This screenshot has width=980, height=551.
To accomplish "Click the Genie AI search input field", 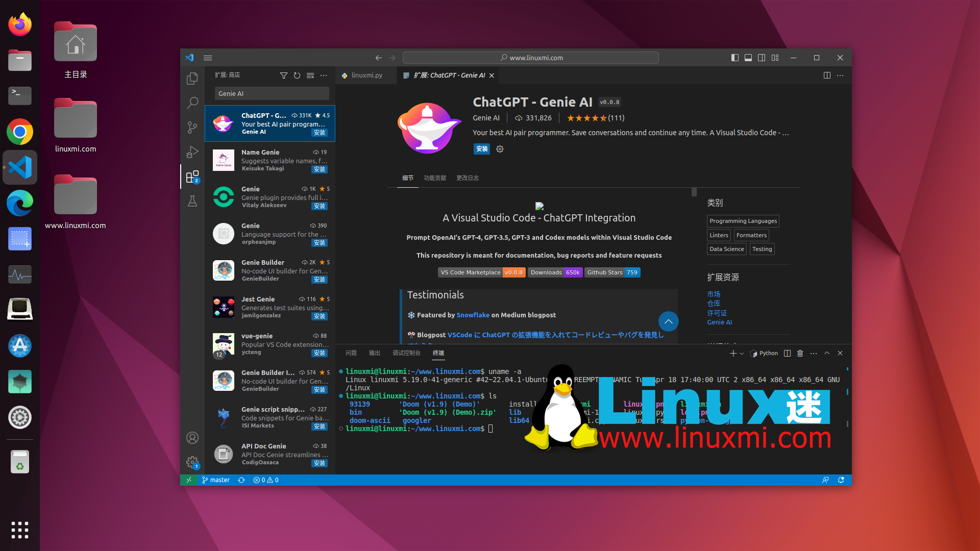I will click(272, 93).
